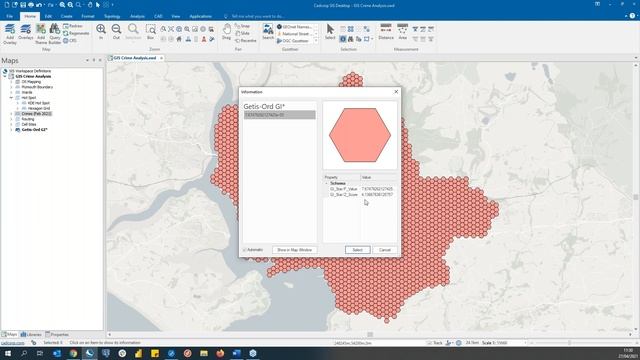The width and height of the screenshot is (640, 360).
Task: Collapse the GIS Crime Analysis root node
Action: click(x=6, y=76)
